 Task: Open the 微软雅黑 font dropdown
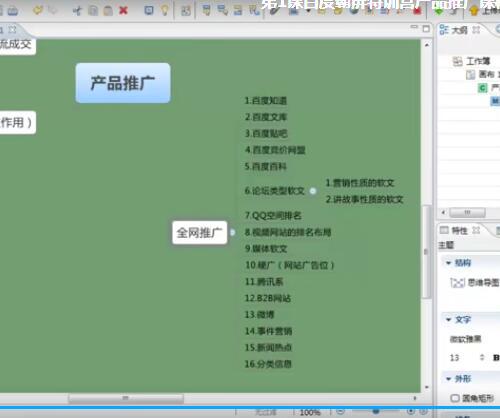(x=465, y=339)
